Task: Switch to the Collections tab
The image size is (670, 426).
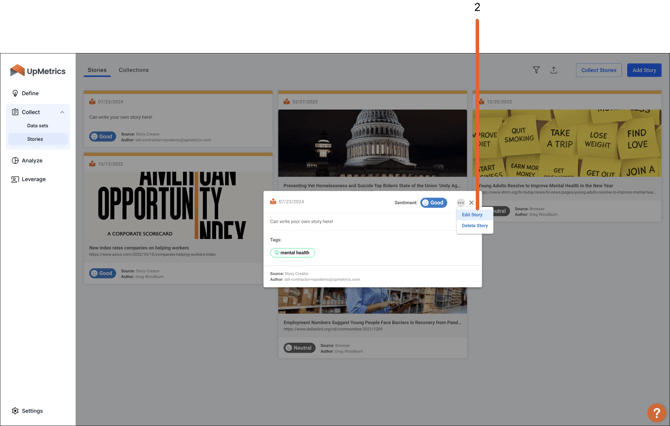Action: [x=133, y=70]
